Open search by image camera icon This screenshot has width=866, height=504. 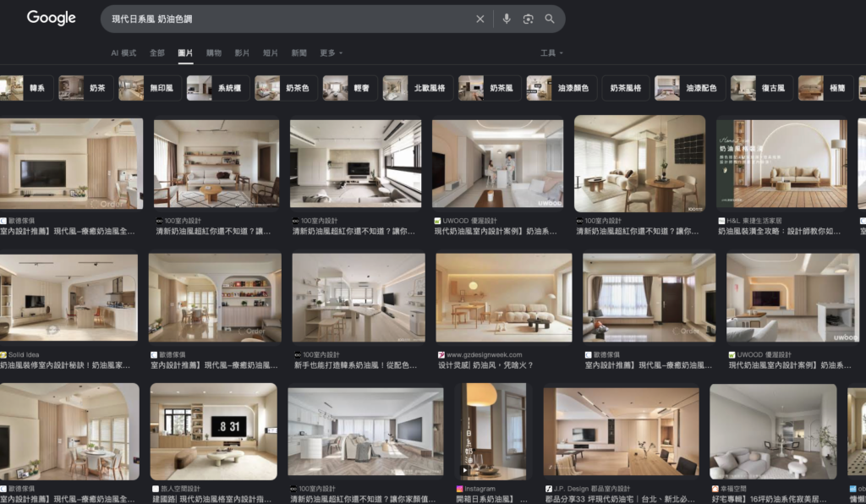coord(528,19)
